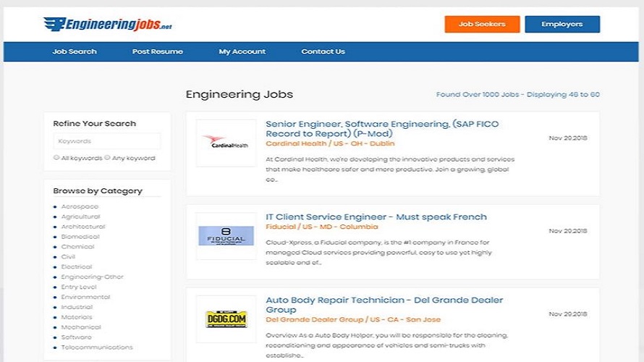Click the Fiducial company logo
Image resolution: width=644 pixels, height=362 pixels.
[226, 236]
